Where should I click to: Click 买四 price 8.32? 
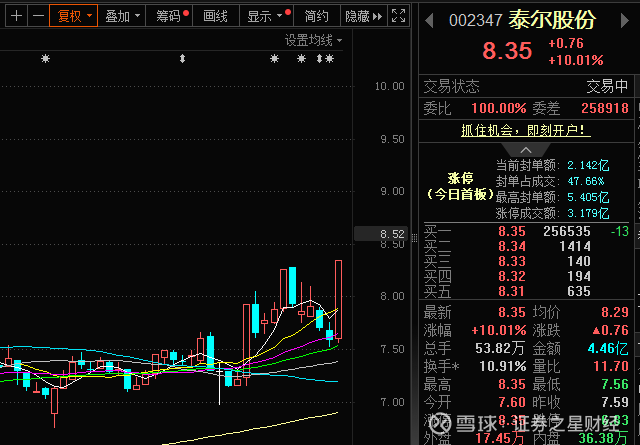[512, 276]
